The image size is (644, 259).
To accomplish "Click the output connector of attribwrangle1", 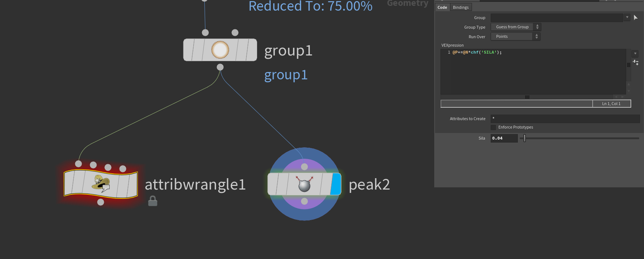I will click(x=100, y=202).
